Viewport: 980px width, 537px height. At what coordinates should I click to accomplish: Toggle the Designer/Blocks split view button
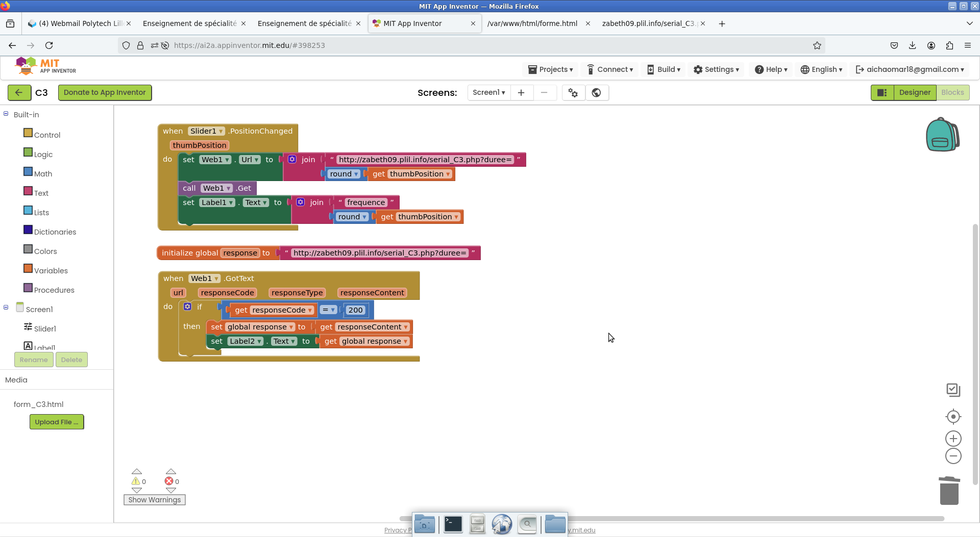(882, 92)
